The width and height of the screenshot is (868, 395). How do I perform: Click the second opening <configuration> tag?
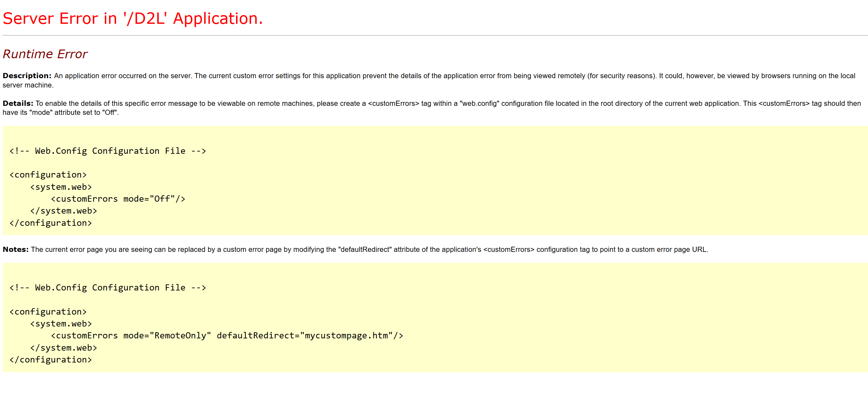click(48, 311)
